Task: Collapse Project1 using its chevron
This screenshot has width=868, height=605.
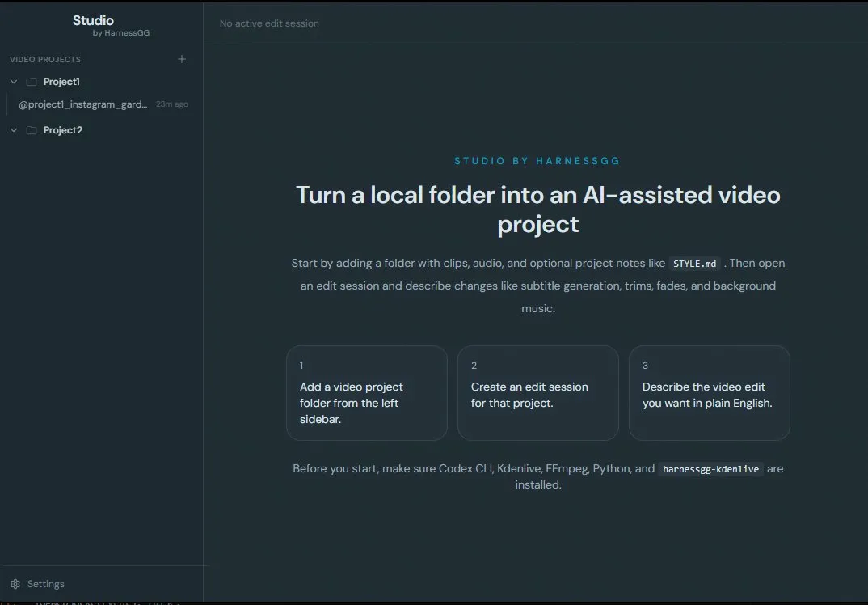Action: pos(13,81)
